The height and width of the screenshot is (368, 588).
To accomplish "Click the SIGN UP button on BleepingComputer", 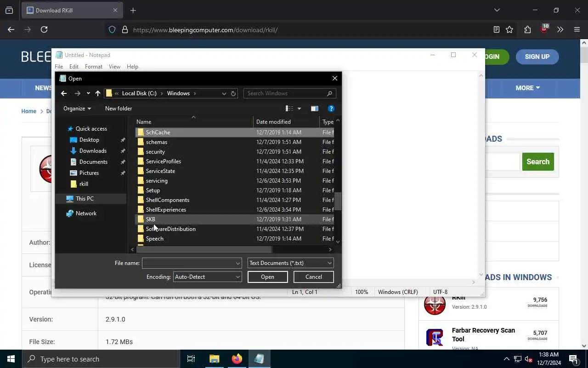I will pyautogui.click(x=537, y=57).
